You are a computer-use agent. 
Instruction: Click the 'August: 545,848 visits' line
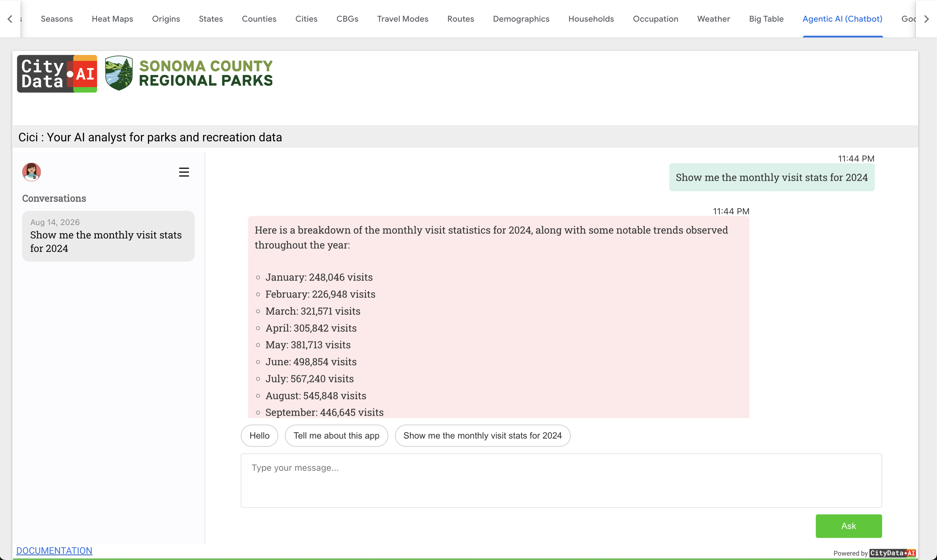(x=316, y=396)
